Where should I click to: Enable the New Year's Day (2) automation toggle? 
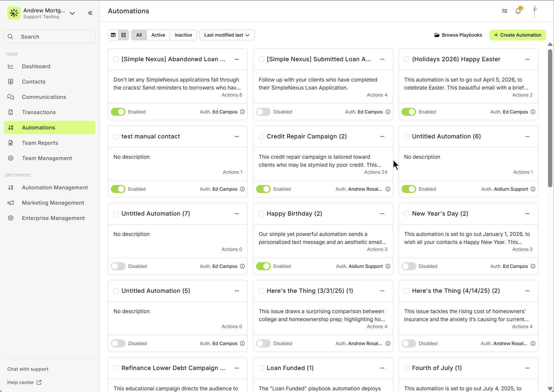[x=409, y=266]
